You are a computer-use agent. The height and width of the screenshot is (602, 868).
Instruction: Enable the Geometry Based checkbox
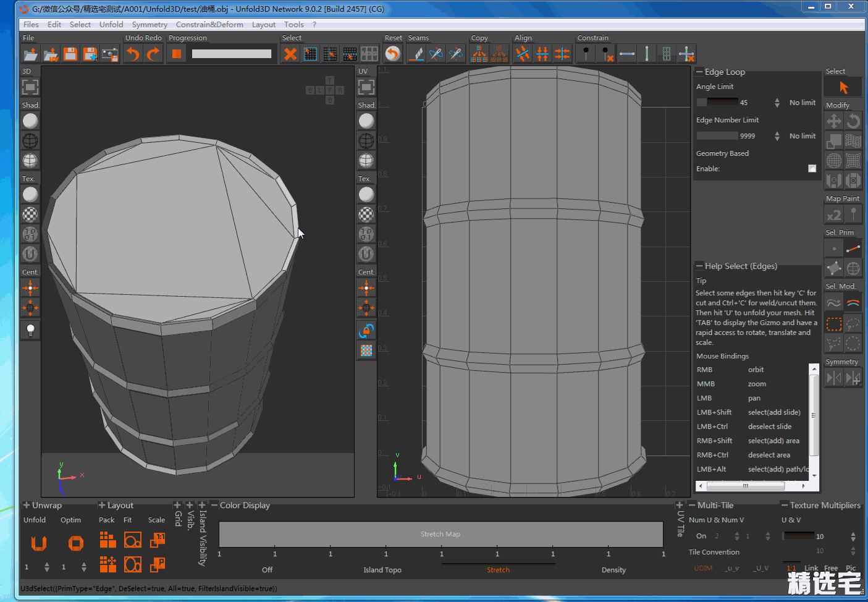pos(812,169)
